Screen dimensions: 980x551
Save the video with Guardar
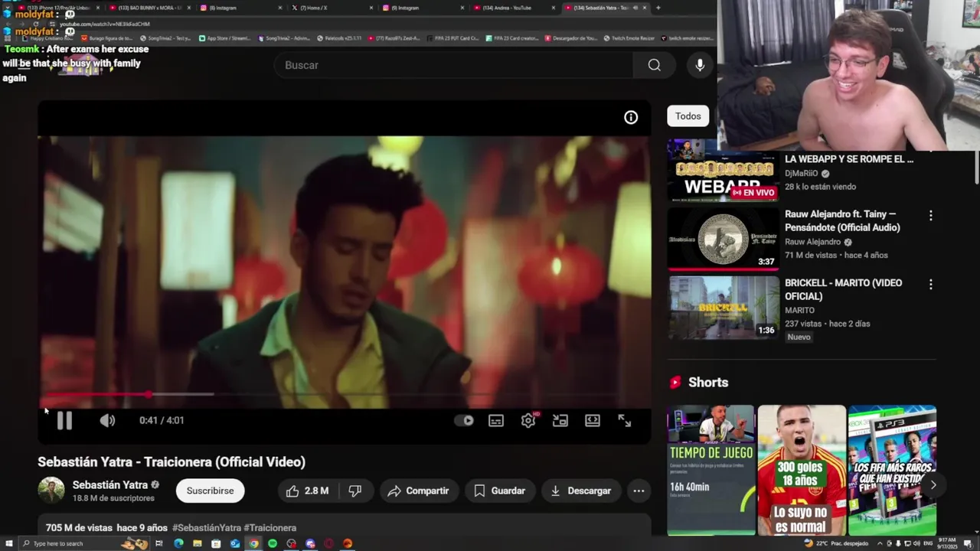tap(499, 491)
